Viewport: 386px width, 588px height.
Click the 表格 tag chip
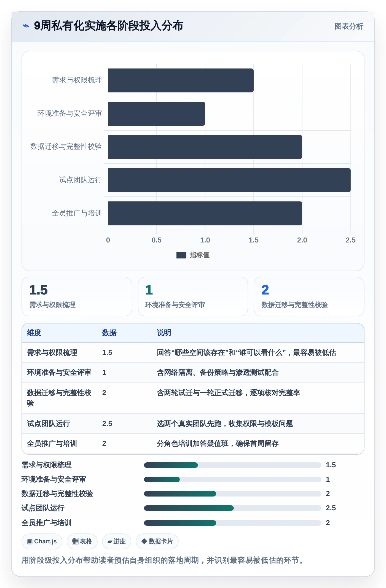coord(82,541)
